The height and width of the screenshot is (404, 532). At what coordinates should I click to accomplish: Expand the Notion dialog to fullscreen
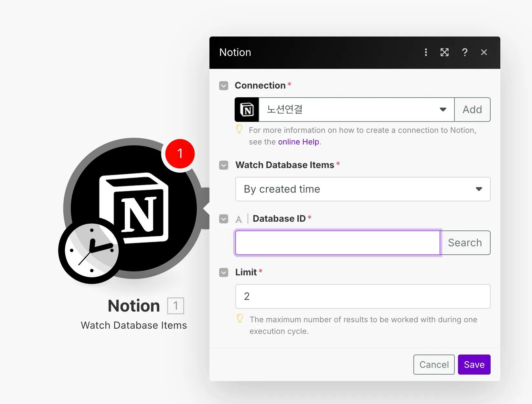pyautogui.click(x=444, y=52)
